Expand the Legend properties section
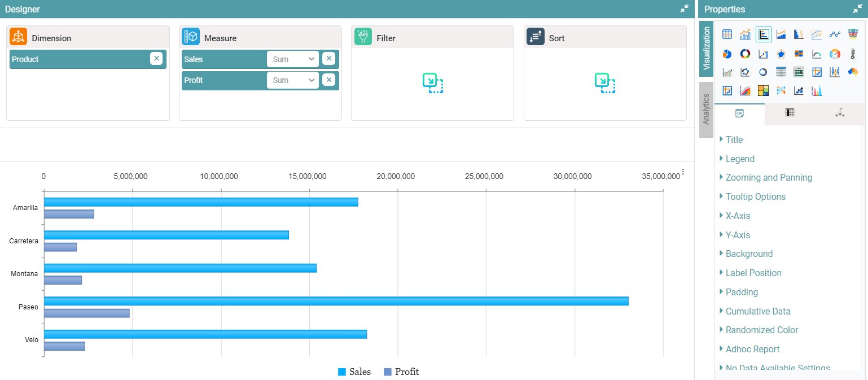Image resolution: width=868 pixels, height=380 pixels. pos(739,159)
